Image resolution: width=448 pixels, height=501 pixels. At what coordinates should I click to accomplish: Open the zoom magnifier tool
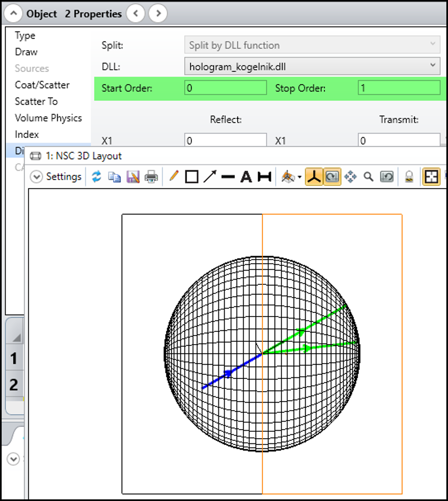click(x=369, y=177)
